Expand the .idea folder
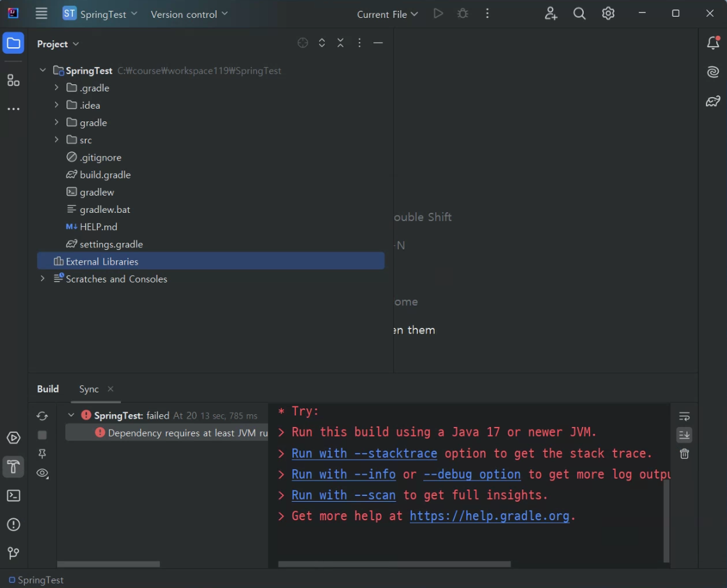 click(56, 105)
